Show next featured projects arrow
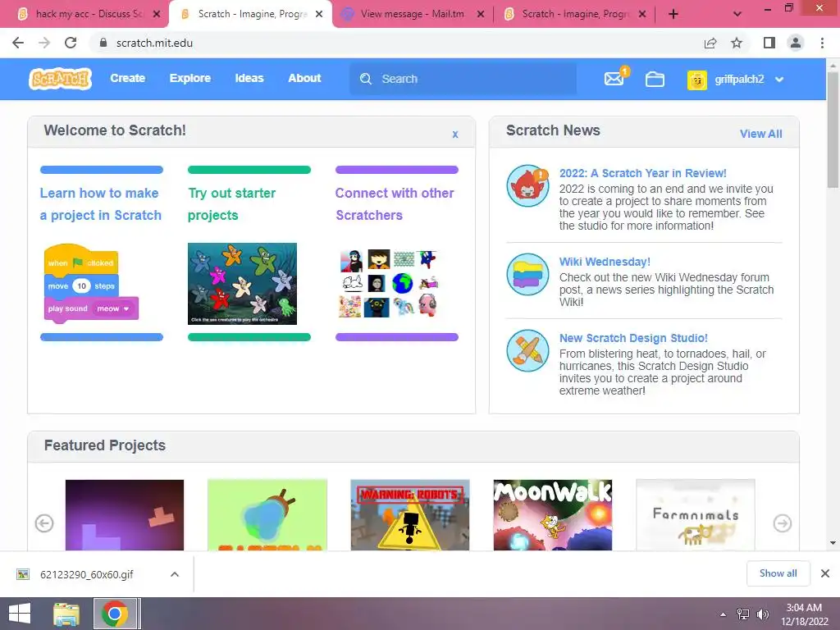 tap(782, 523)
